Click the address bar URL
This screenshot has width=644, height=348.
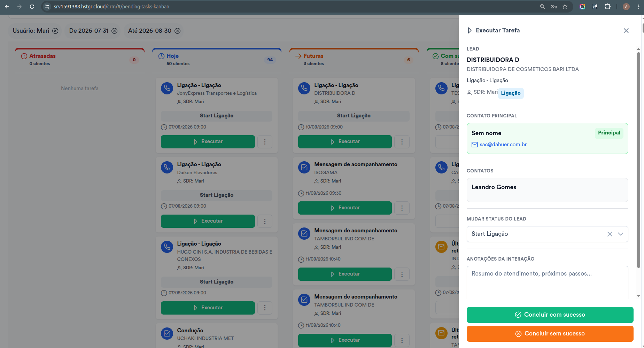point(111,7)
